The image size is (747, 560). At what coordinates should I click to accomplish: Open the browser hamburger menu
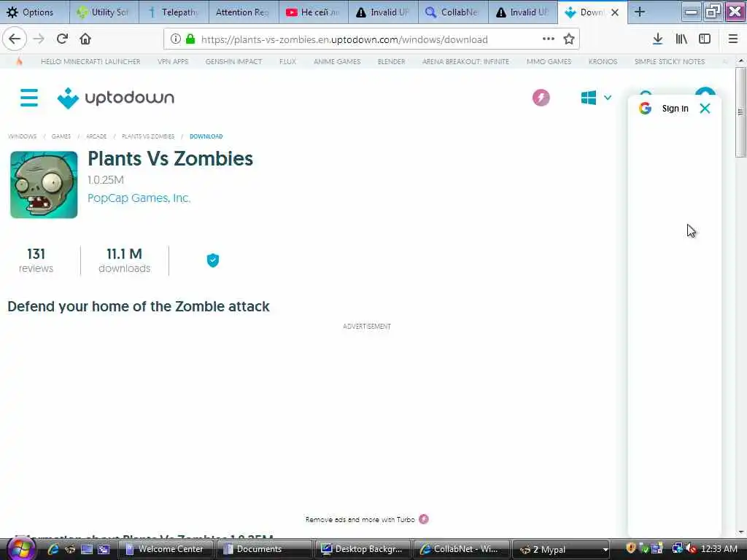click(x=732, y=39)
